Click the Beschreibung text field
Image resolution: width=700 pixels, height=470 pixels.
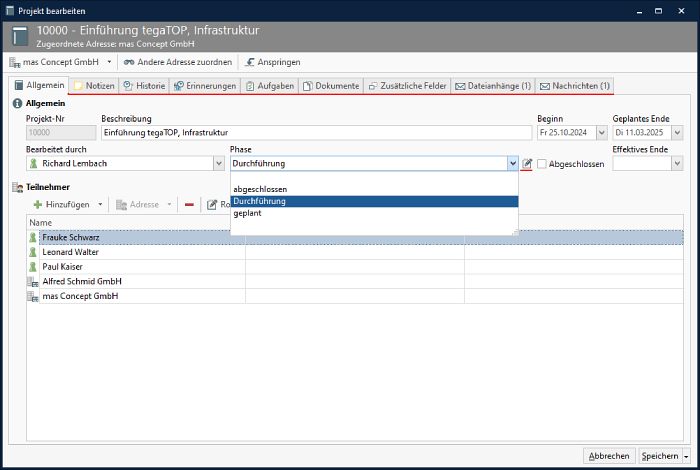click(317, 133)
